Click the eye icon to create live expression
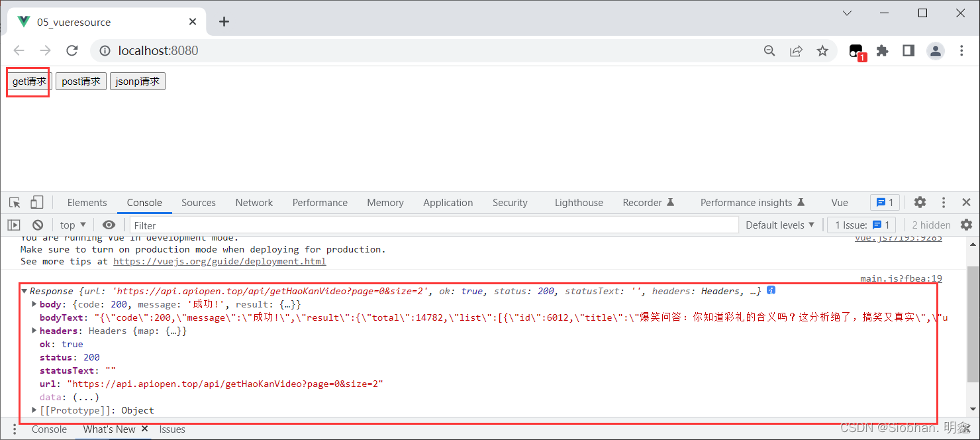980x440 pixels. (x=109, y=225)
